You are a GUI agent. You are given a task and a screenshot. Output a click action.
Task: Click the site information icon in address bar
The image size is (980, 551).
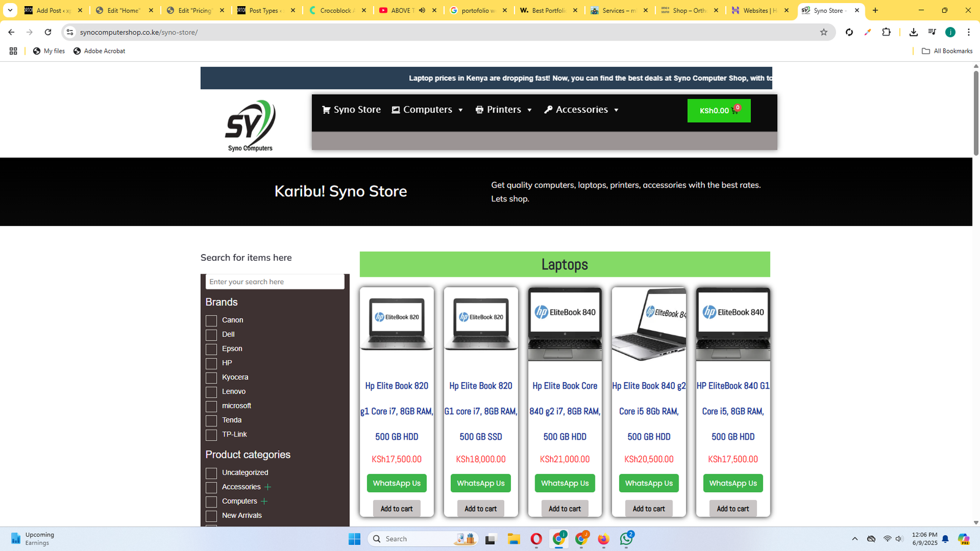70,32
